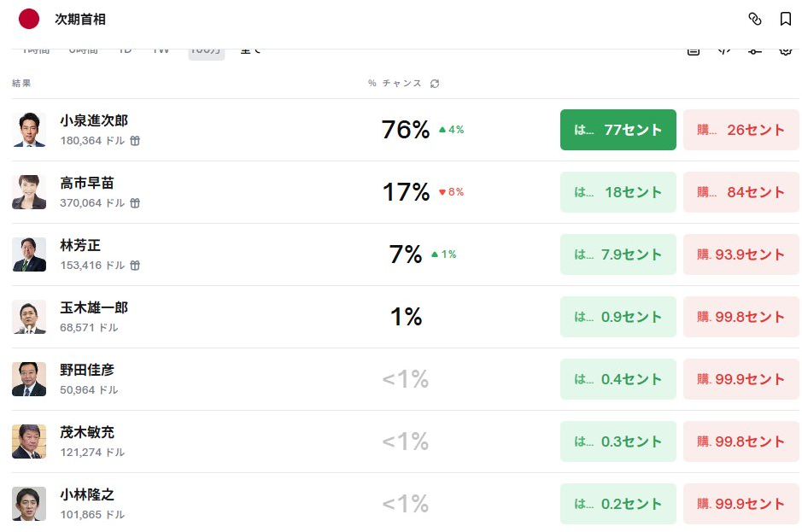Buy Yes at 77セント for 小泉進次郎
The height and width of the screenshot is (532, 802).
click(x=618, y=130)
